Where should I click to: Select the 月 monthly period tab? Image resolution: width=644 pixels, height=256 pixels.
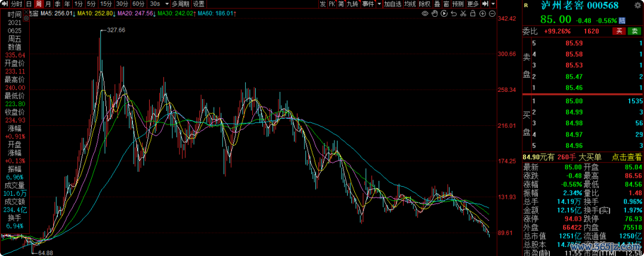48,4
